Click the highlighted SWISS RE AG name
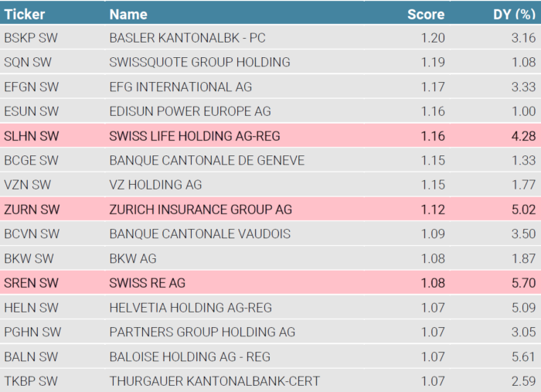Image resolution: width=541 pixels, height=392 pixels. [148, 283]
